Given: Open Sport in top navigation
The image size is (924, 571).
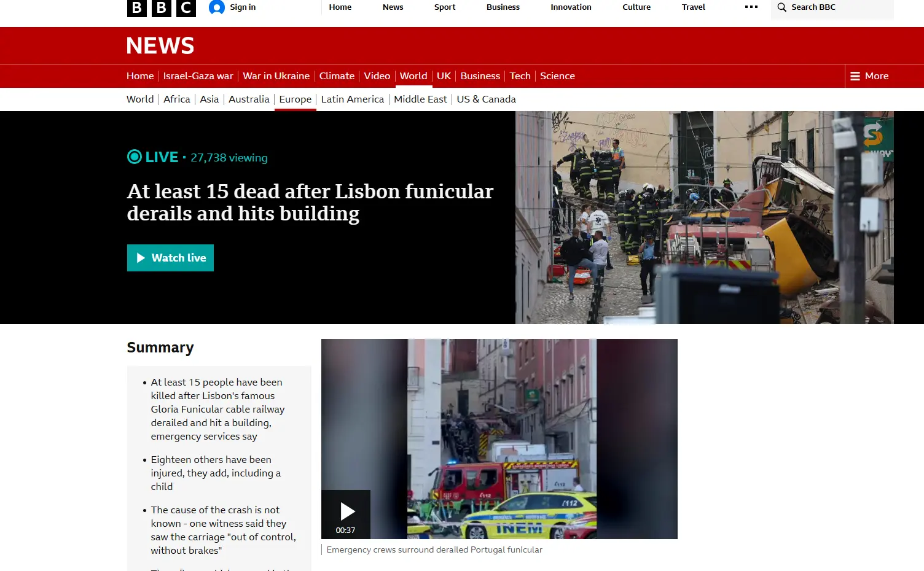Looking at the screenshot, I should click(445, 7).
